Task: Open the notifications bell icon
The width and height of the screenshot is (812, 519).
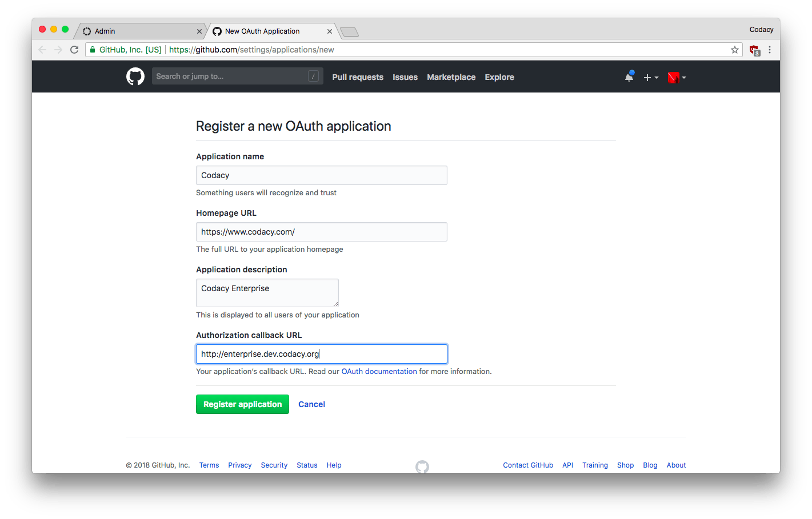Action: click(629, 77)
